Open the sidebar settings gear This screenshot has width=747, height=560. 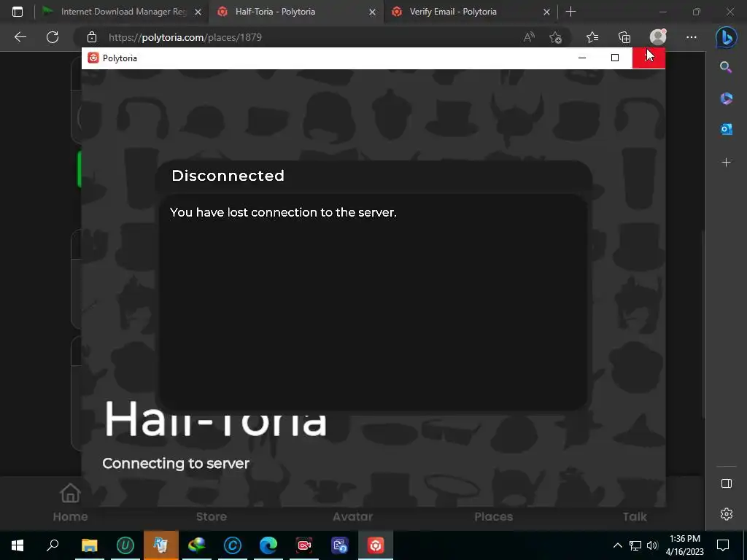click(x=726, y=514)
